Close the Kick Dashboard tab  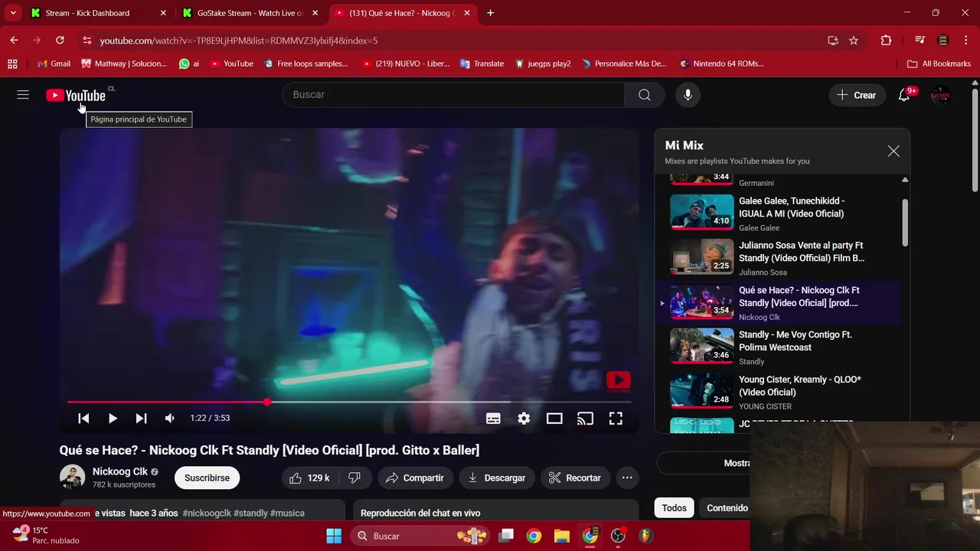click(x=163, y=13)
